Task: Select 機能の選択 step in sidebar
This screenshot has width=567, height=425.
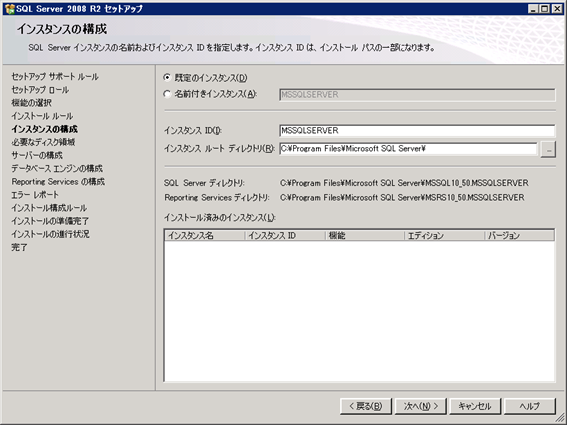Action: tap(31, 103)
